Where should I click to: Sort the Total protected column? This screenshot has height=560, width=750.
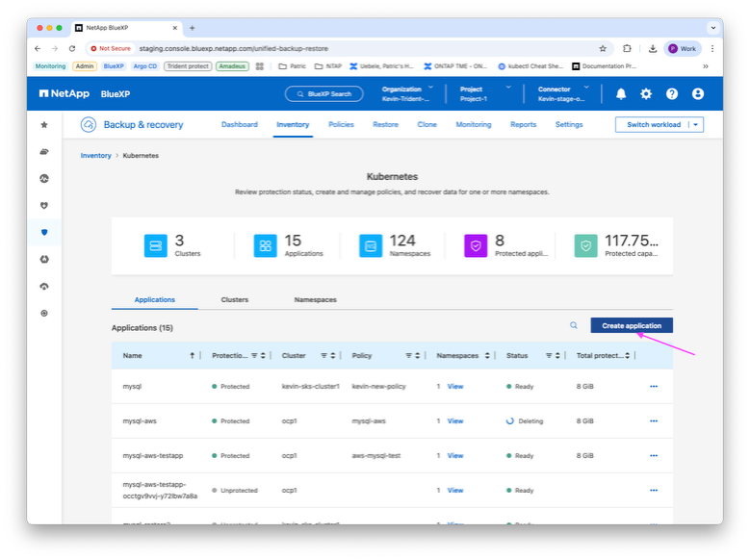point(627,355)
